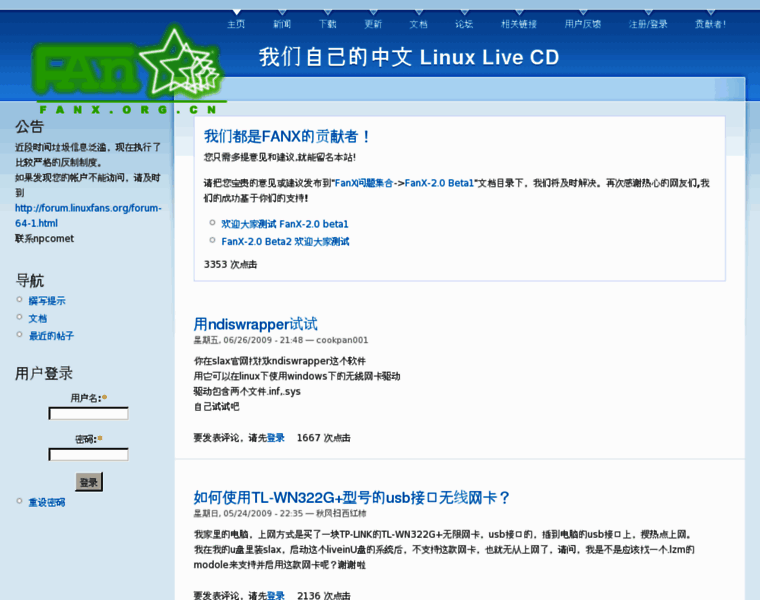Open the 相关链接 related links menu
760x600 pixels.
(518, 24)
